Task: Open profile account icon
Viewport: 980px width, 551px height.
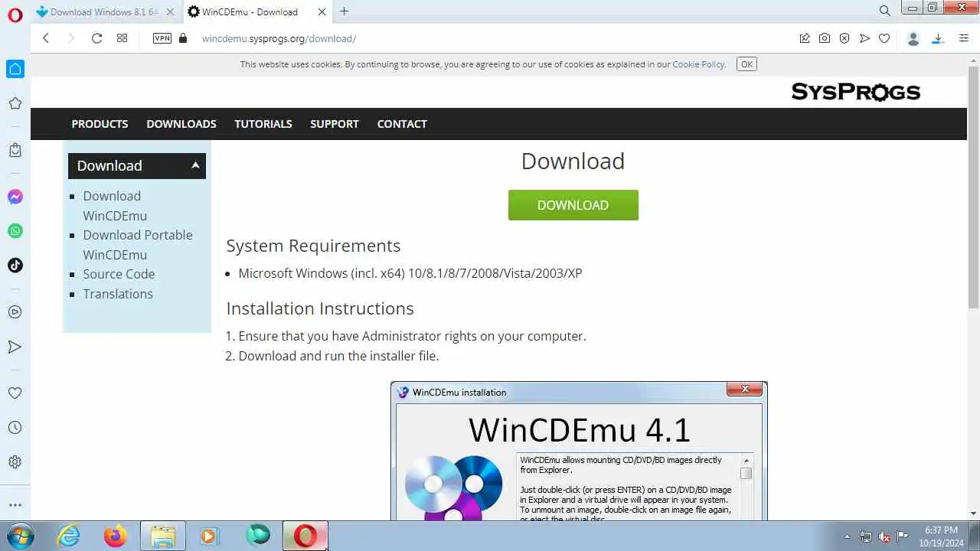Action: point(913,38)
